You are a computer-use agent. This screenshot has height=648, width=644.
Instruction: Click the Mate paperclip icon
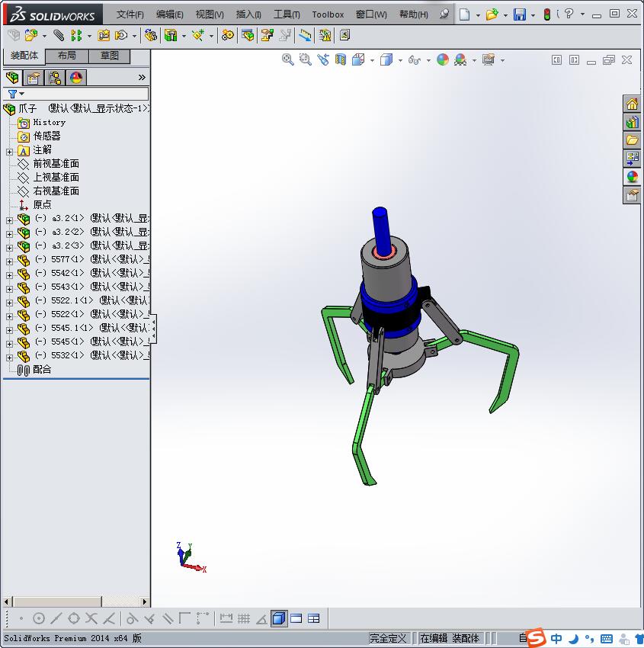[58, 36]
